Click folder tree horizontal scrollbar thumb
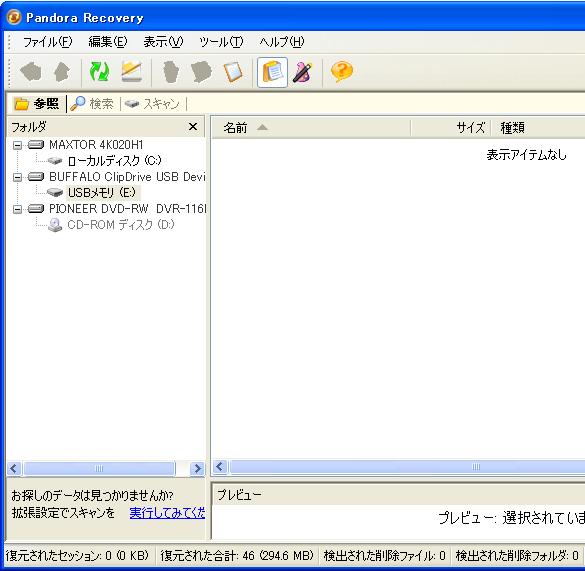The image size is (585, 571). 99,468
